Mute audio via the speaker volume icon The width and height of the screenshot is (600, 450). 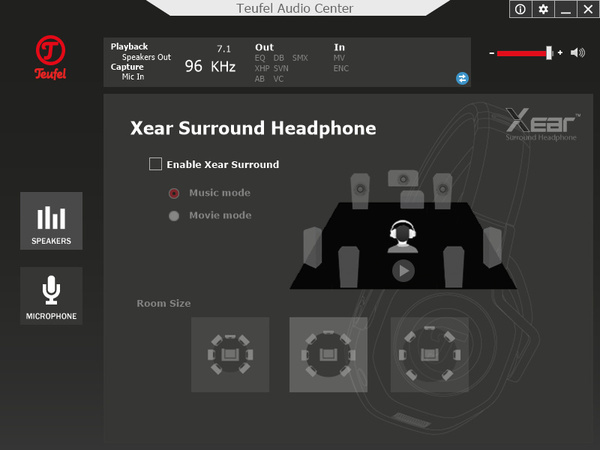[577, 52]
